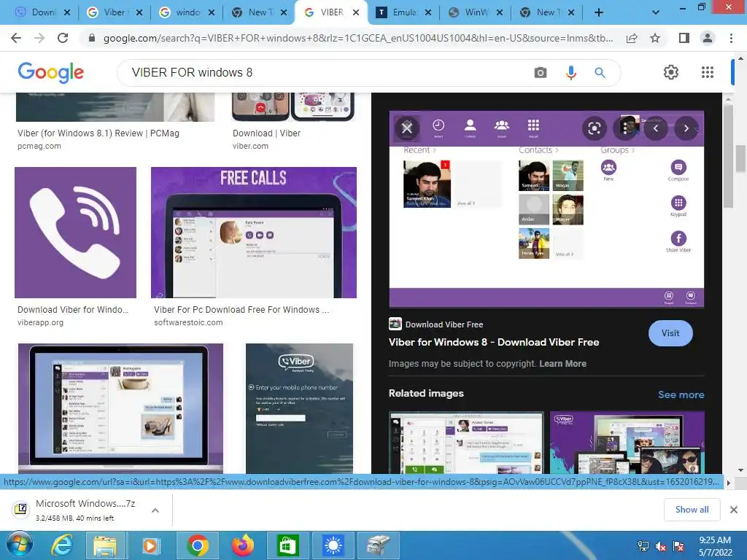Show all downloads

click(x=692, y=510)
